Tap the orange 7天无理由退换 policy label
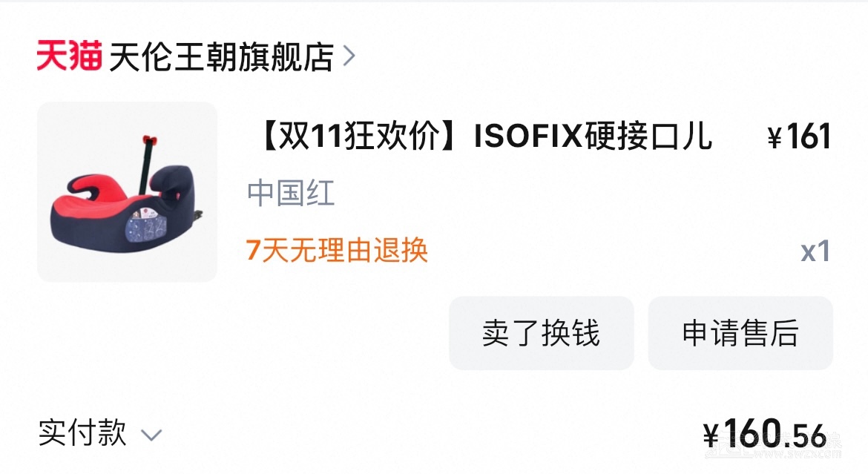The height and width of the screenshot is (474, 868). click(x=337, y=251)
